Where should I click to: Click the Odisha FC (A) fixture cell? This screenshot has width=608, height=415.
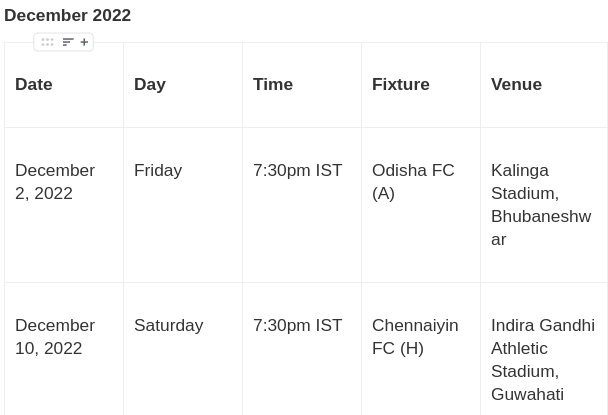pyautogui.click(x=413, y=181)
